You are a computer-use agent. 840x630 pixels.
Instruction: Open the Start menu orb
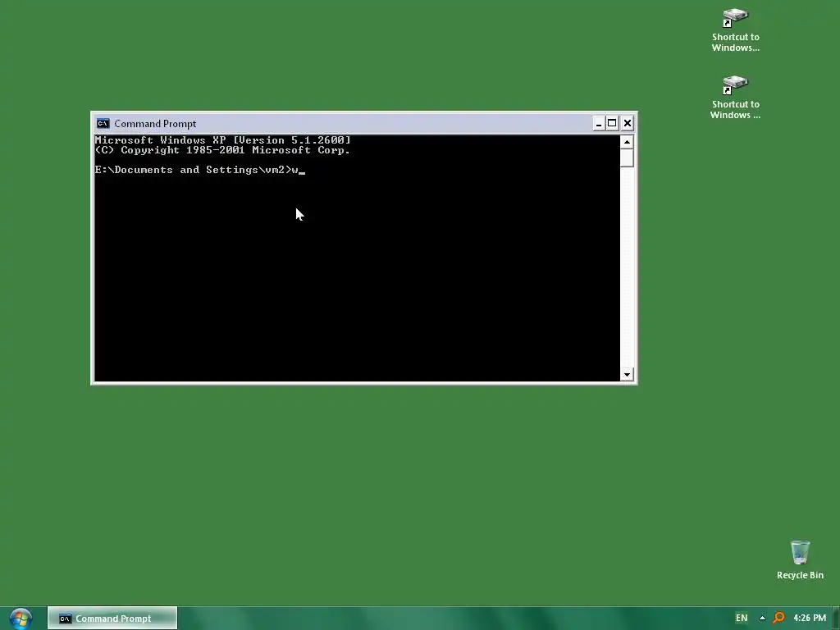[21, 619]
